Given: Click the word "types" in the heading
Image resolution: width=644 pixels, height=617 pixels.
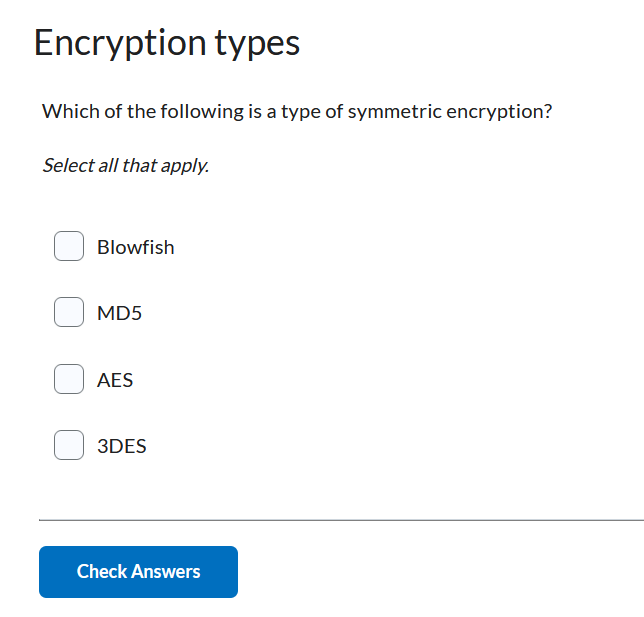Looking at the screenshot, I should tap(256, 43).
